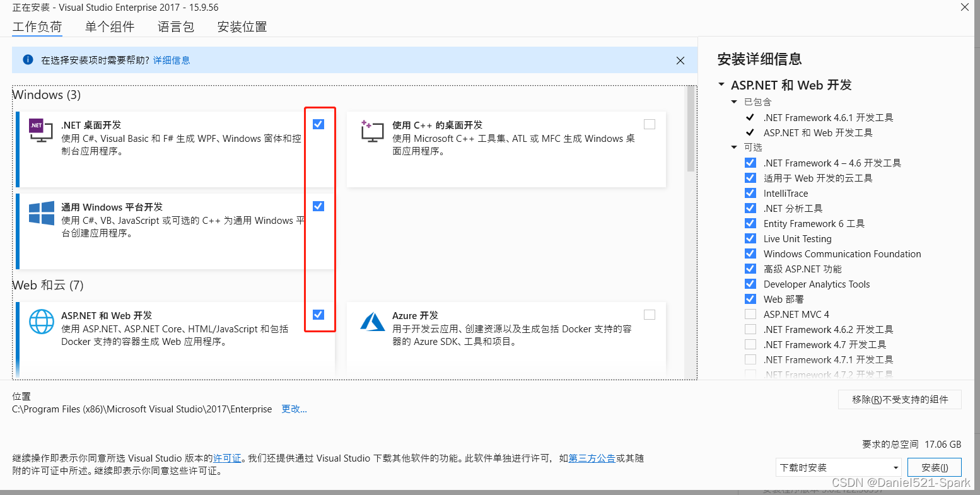980x495 pixels.
Task: Uncheck the ASP.NET 和 Web 开发 workload checkbox
Action: pyautogui.click(x=318, y=315)
